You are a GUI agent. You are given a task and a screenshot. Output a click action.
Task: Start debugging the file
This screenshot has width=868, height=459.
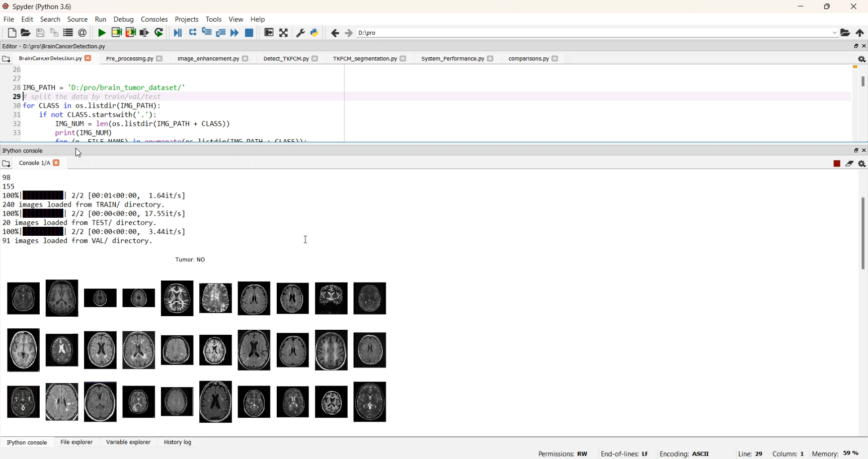click(178, 33)
